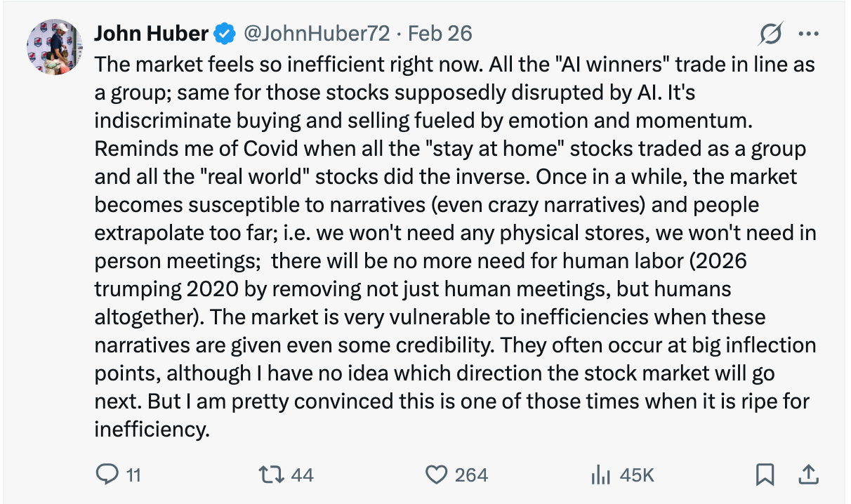Image resolution: width=851 pixels, height=504 pixels.
Task: Open the share menu for the post
Action: [810, 475]
